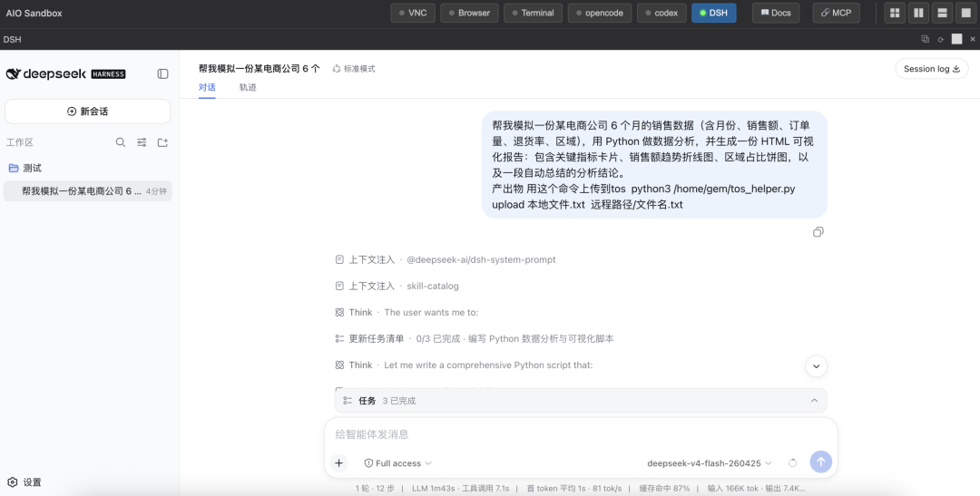
Task: Reload the DSH panel
Action: tap(941, 39)
